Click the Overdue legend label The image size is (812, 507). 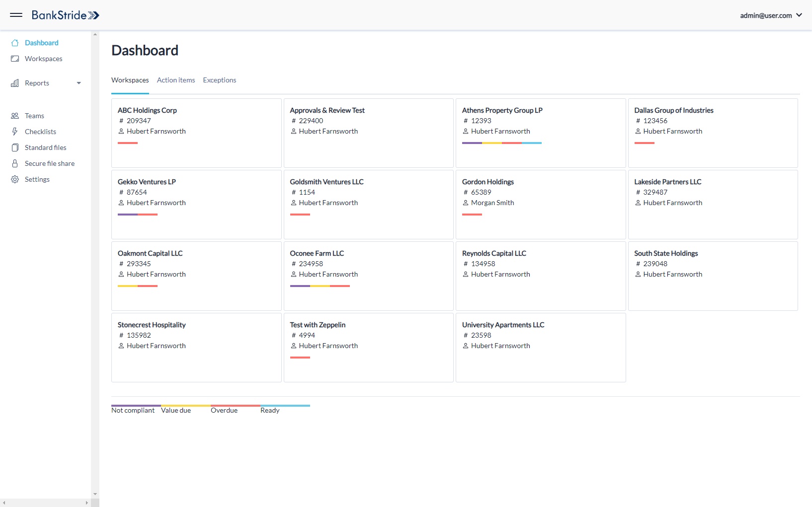pyautogui.click(x=224, y=411)
